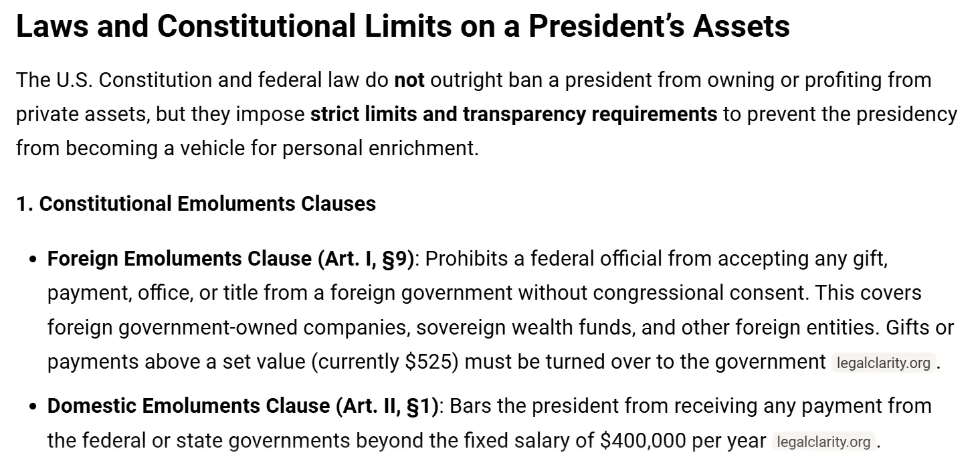Click bold "Foreign Emoluments Clause (Art. I, §9)" label

tap(231, 258)
